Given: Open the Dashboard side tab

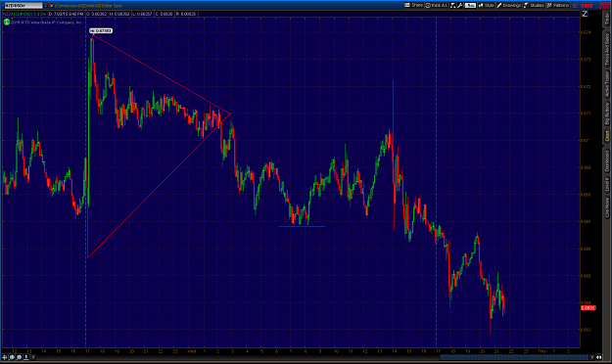Looking at the screenshot, I should point(607,161).
